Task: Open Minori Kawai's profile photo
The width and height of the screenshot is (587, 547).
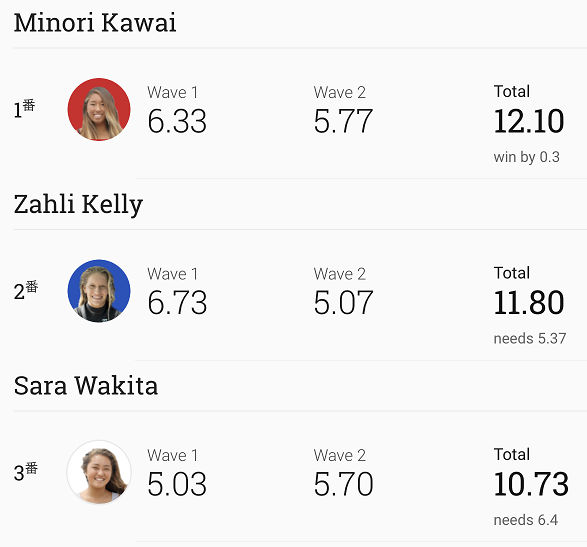Action: 99,109
